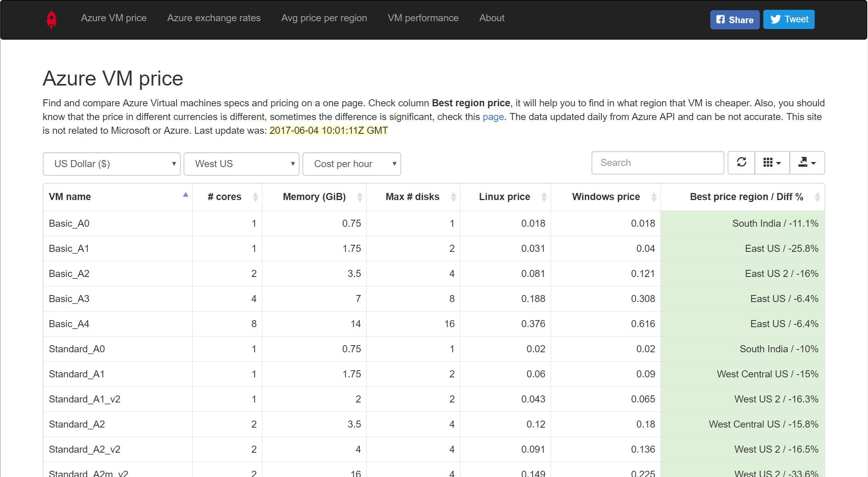Click Windows price 0.121 for Basic_A2
Screen dimensions: 868x477
tap(643, 274)
